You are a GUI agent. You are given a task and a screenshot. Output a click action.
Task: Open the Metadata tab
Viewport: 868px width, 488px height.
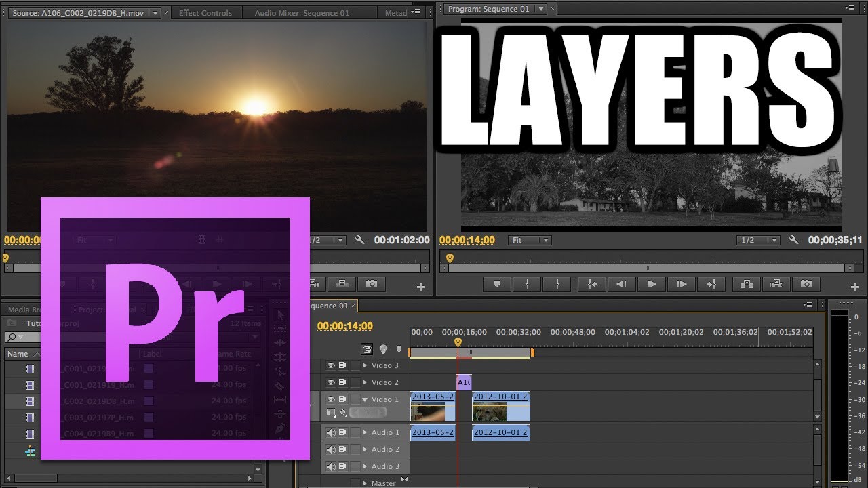[396, 13]
